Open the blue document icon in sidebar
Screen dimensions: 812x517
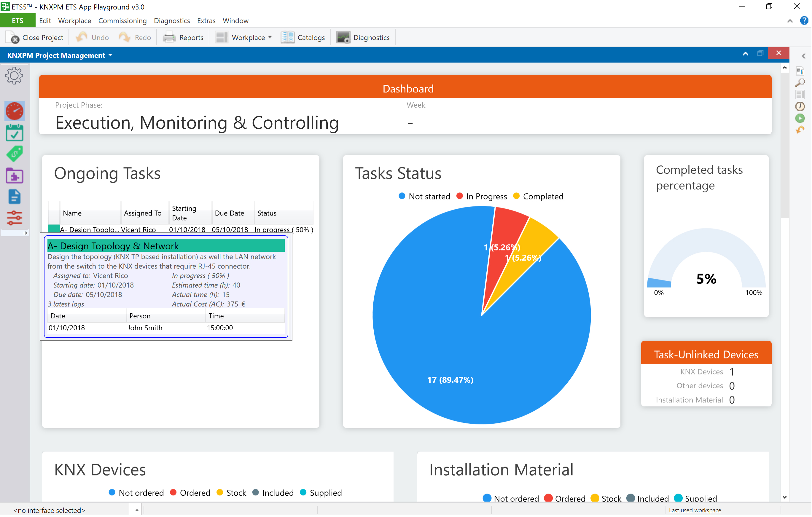(15, 197)
